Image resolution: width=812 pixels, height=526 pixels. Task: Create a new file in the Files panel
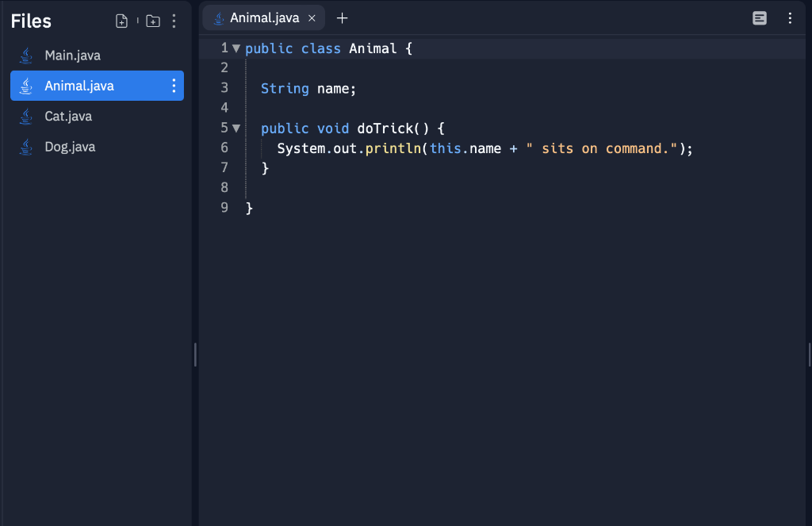121,21
